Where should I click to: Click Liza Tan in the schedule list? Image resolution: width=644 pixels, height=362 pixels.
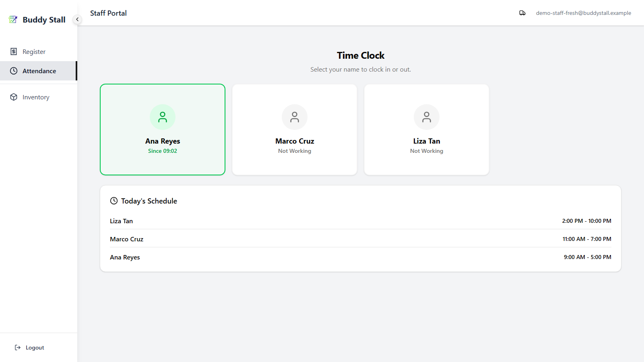pyautogui.click(x=121, y=221)
